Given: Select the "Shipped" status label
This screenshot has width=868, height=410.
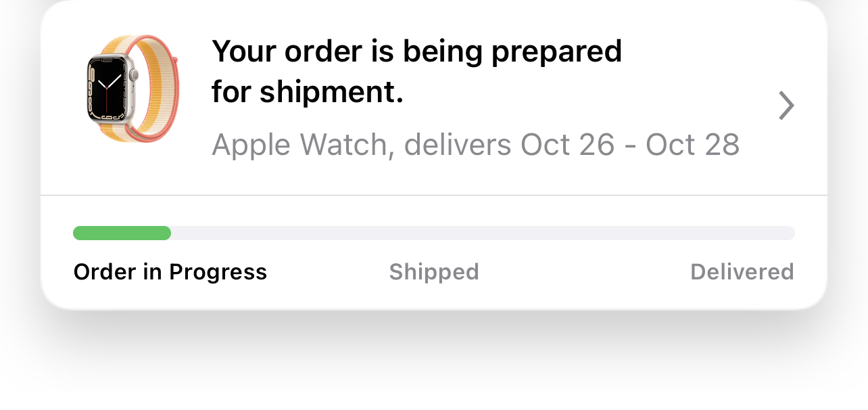Looking at the screenshot, I should [434, 272].
